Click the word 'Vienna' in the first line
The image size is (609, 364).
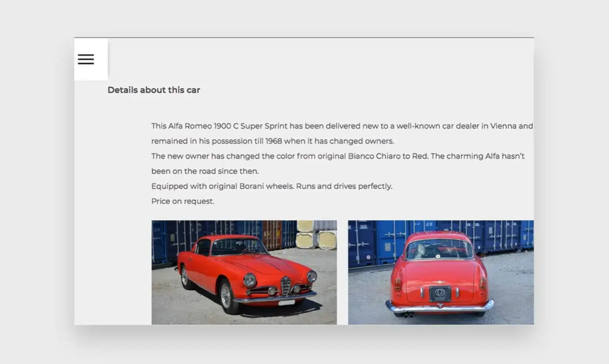pos(503,126)
